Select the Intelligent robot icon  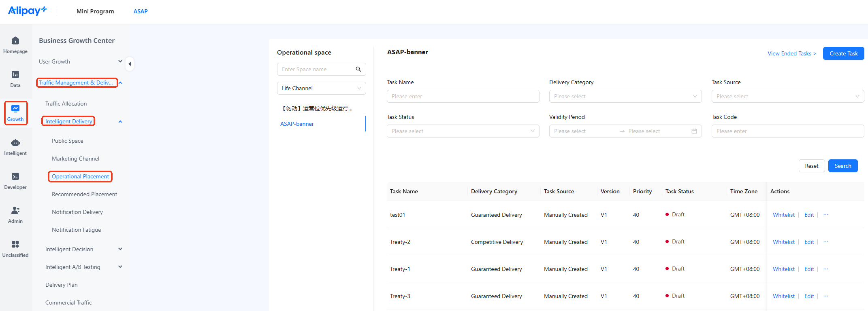[x=15, y=142]
